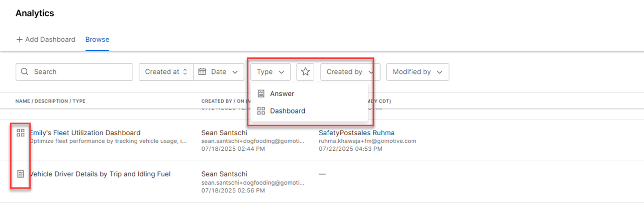The height and width of the screenshot is (204, 644).
Task: Open Emily's Fleet Utilization Dashboard
Action: click(x=85, y=133)
